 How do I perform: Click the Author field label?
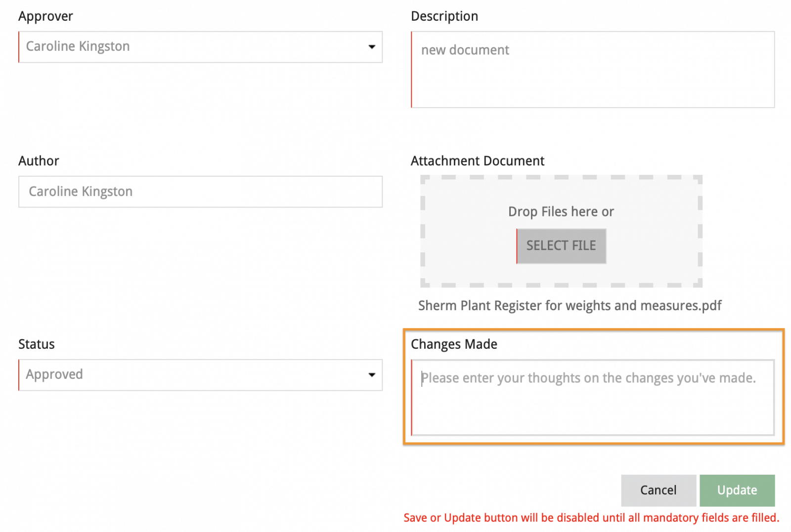[x=39, y=161]
